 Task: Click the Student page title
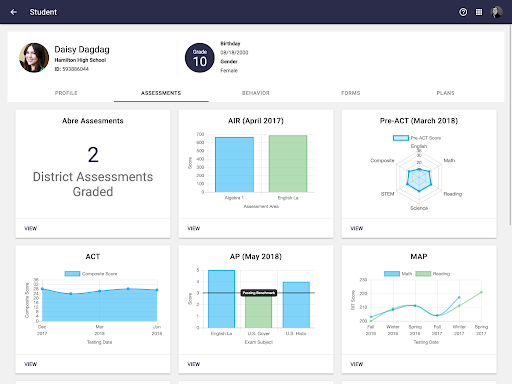(43, 12)
